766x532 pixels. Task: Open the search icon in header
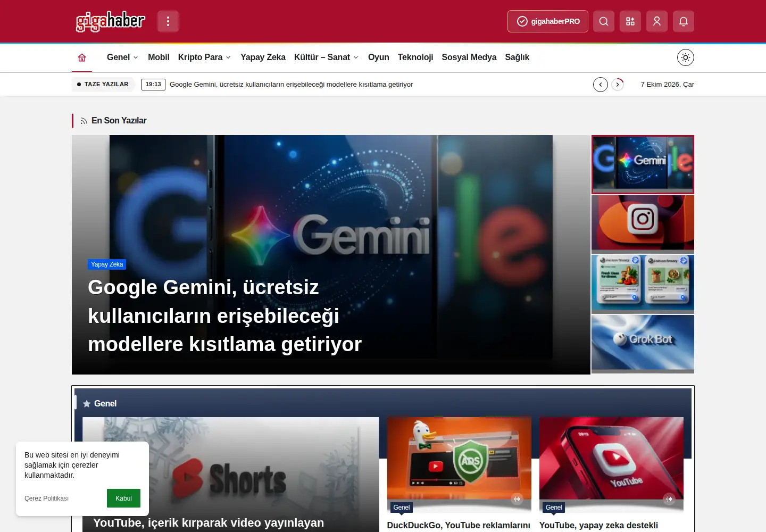point(604,21)
